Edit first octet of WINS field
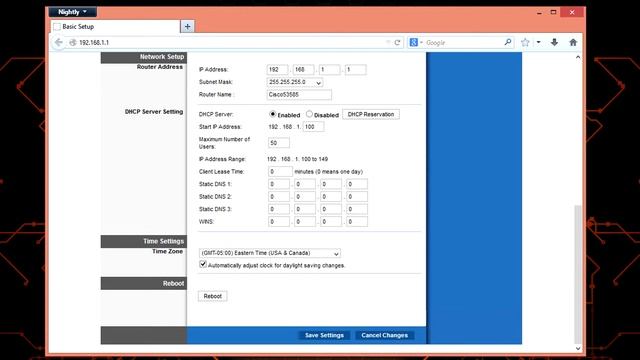 [x=279, y=222]
